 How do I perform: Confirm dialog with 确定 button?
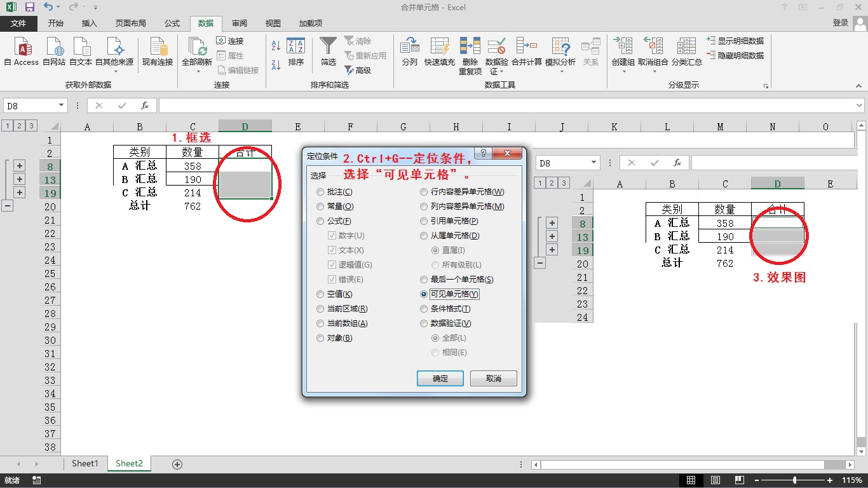440,378
